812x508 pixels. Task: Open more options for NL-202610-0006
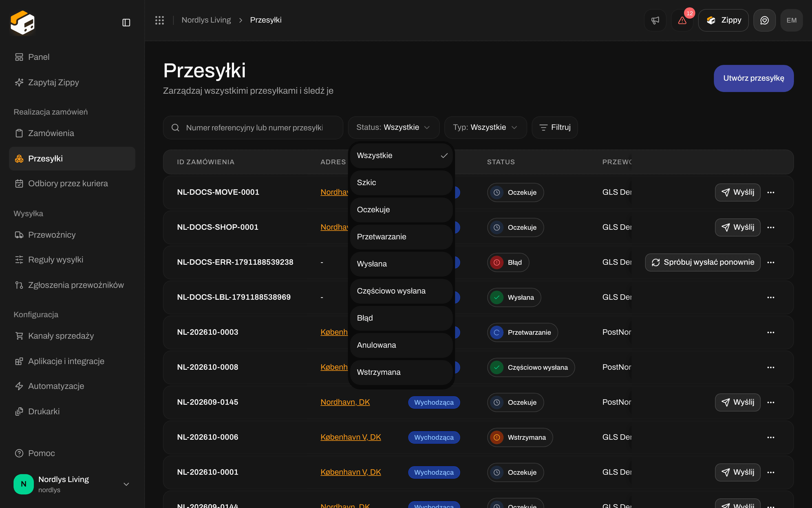[x=771, y=437]
